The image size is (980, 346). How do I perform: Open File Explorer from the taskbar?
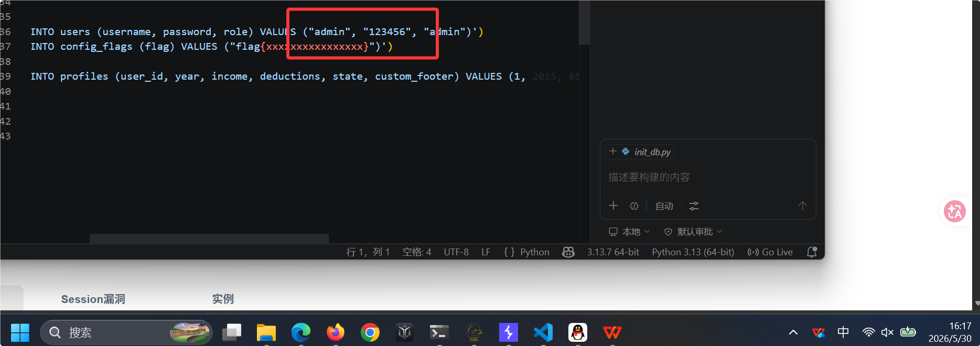click(266, 332)
